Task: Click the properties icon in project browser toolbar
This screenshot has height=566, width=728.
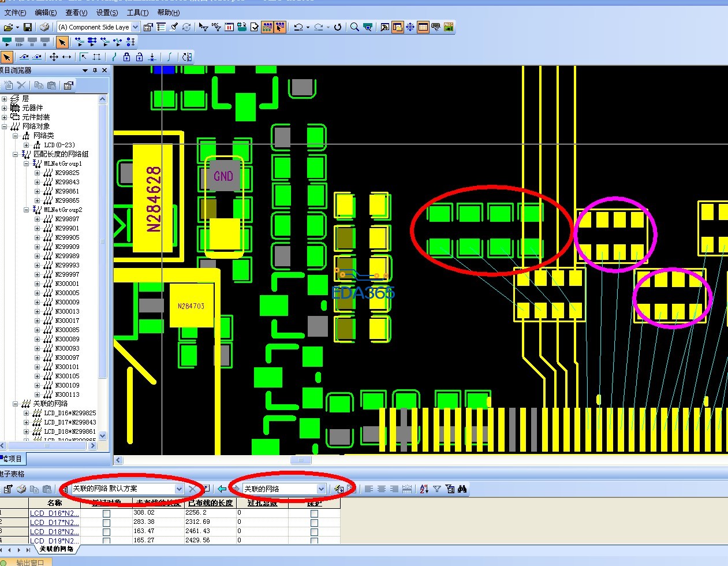Action: tap(68, 85)
